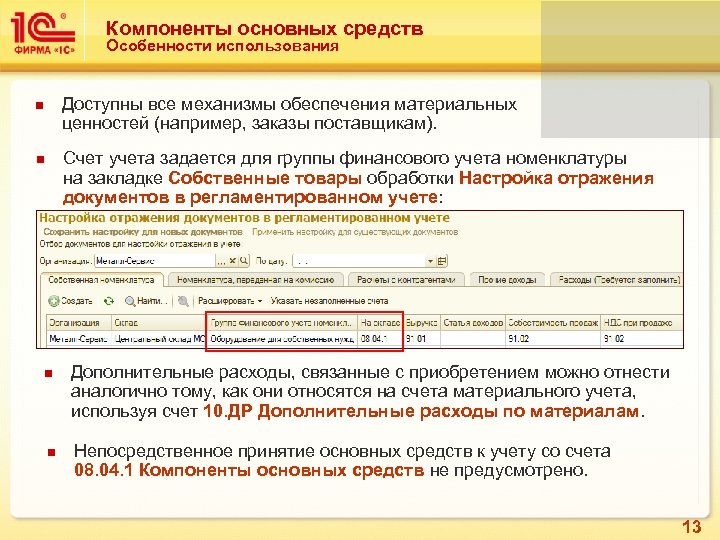Click the Найти magnifier icon
The height and width of the screenshot is (540, 720).
point(130,301)
